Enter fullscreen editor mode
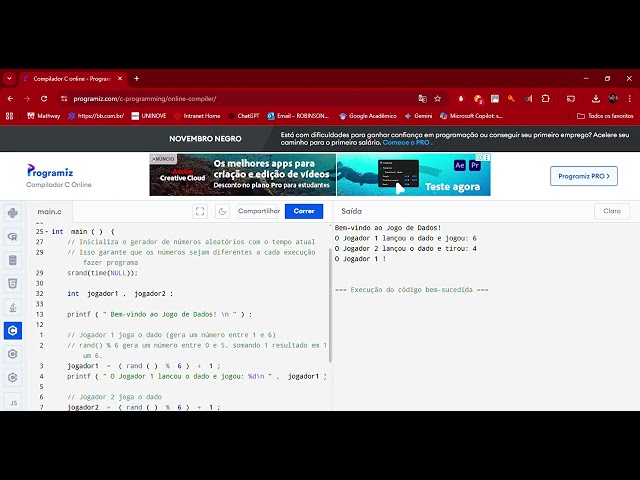The width and height of the screenshot is (640, 480). 200,211
